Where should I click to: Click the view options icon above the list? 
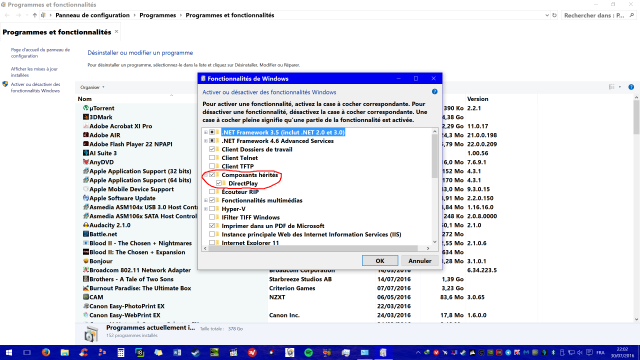[611, 87]
